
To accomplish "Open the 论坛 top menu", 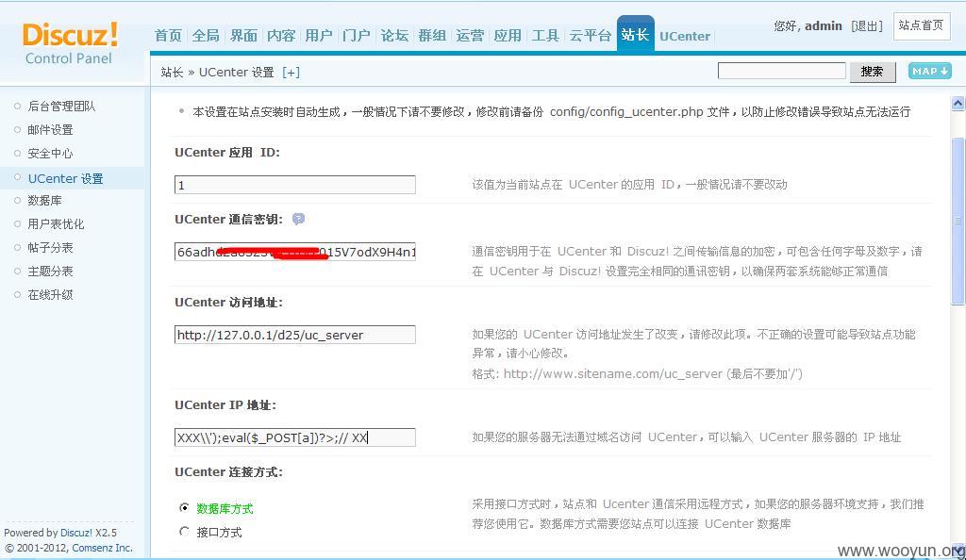I will pyautogui.click(x=394, y=36).
